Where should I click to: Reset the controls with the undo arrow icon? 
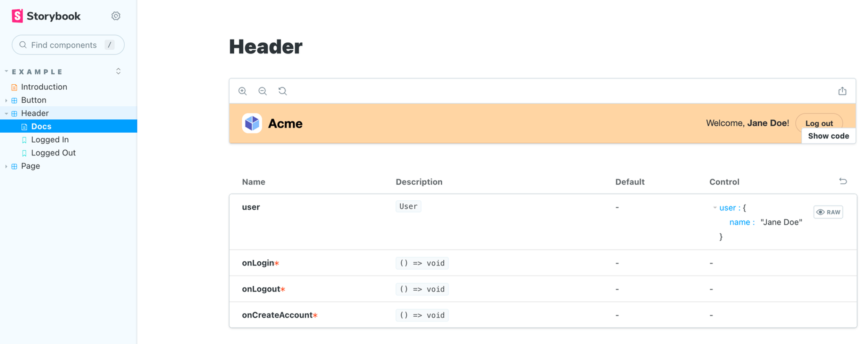pos(844,181)
